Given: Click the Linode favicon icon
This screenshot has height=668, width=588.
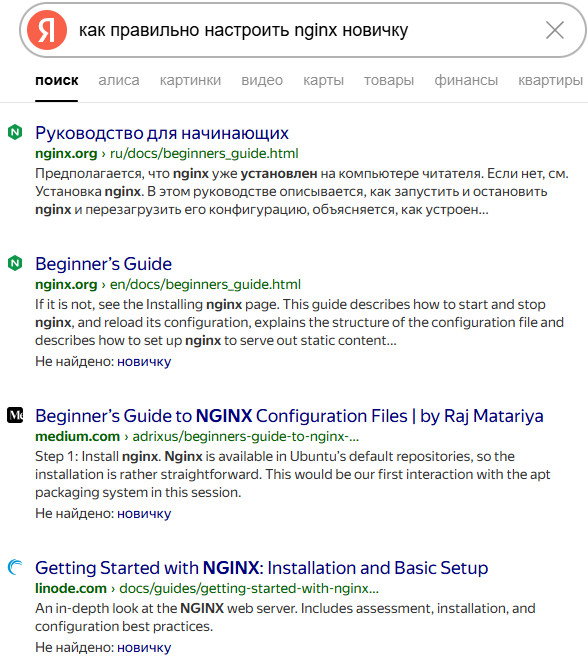Looking at the screenshot, I should coord(15,567).
